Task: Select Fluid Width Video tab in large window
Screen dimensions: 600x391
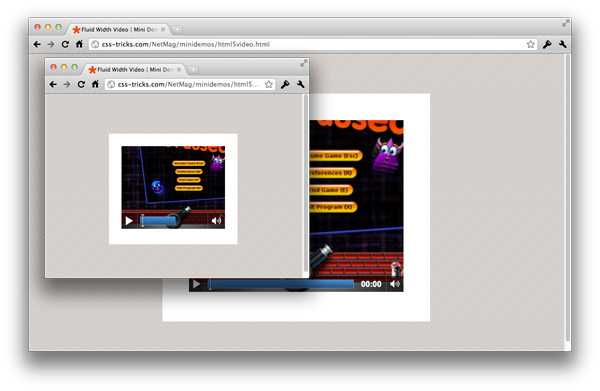Action: tap(119, 29)
